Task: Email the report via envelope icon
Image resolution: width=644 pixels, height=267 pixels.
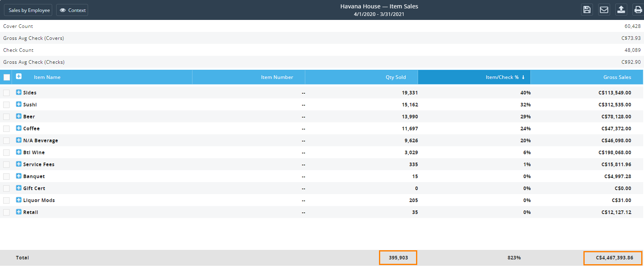Action: (x=604, y=10)
